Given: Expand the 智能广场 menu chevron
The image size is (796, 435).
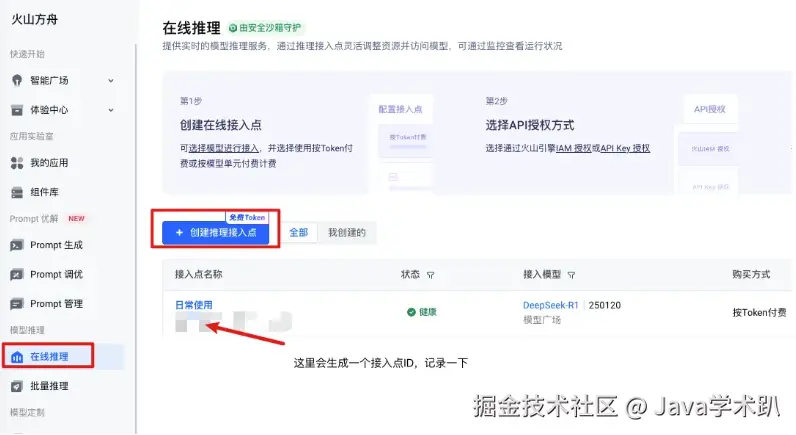Looking at the screenshot, I should coord(111,80).
